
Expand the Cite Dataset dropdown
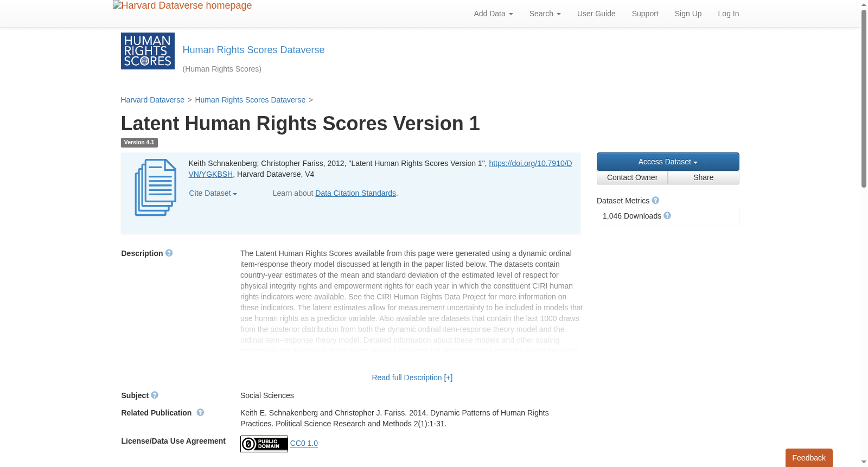tap(213, 193)
